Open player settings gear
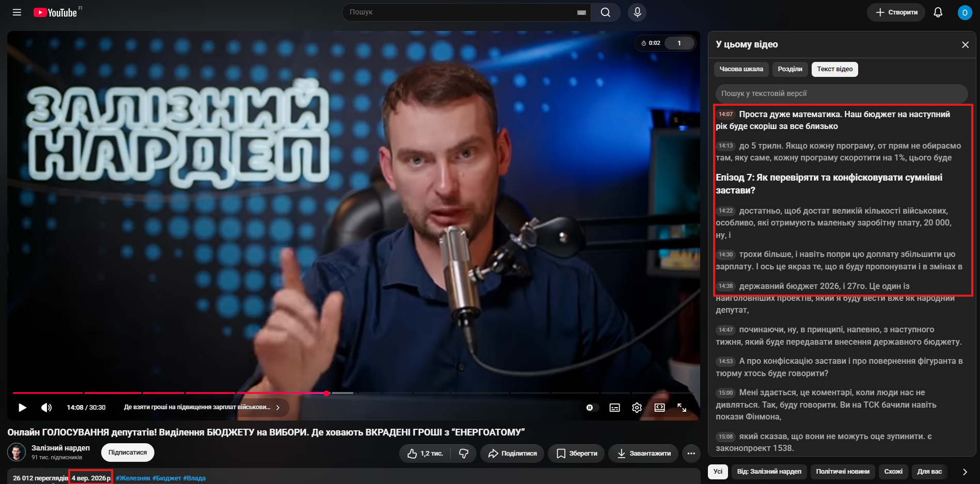This screenshot has height=484, width=980. point(637,408)
